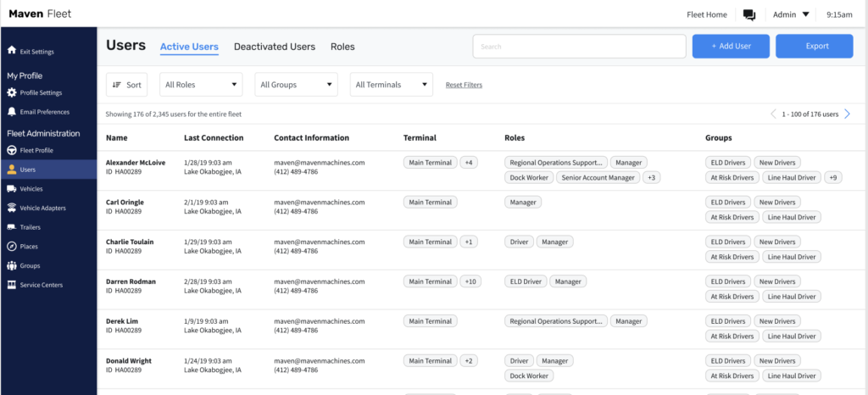Expand the All Roles dropdown
Image resolution: width=868 pixels, height=395 pixels.
click(201, 85)
